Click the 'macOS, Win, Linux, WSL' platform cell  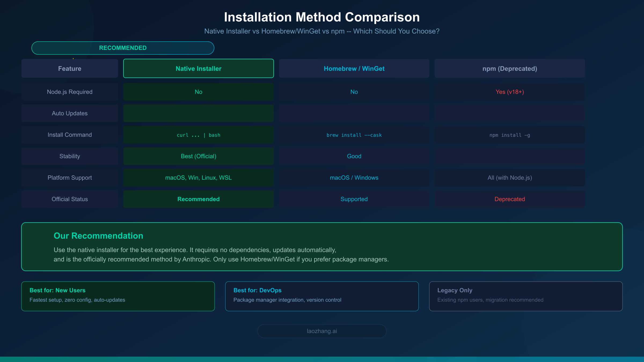click(198, 178)
